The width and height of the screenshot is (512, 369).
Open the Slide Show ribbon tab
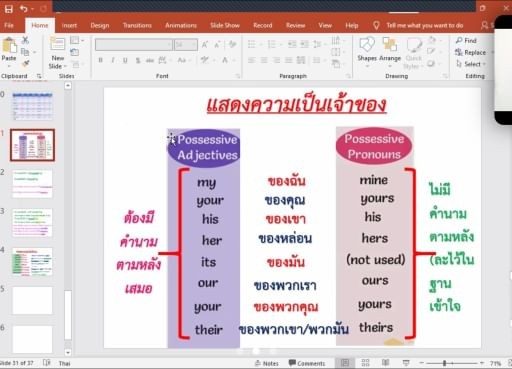point(225,25)
